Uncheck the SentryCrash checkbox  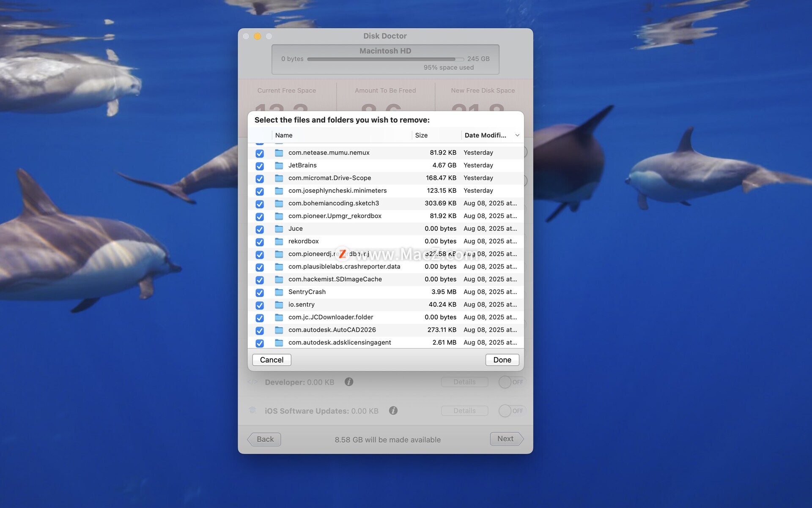(x=260, y=292)
